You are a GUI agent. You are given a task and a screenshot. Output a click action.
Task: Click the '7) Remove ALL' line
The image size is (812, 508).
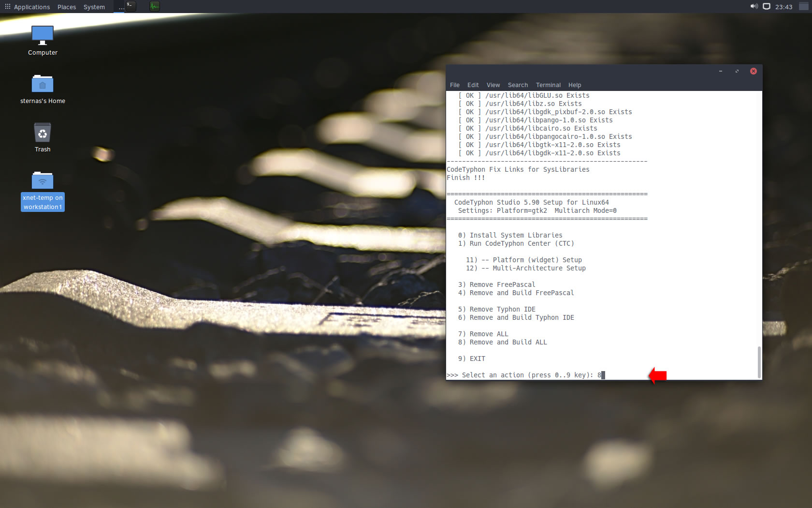coord(483,334)
